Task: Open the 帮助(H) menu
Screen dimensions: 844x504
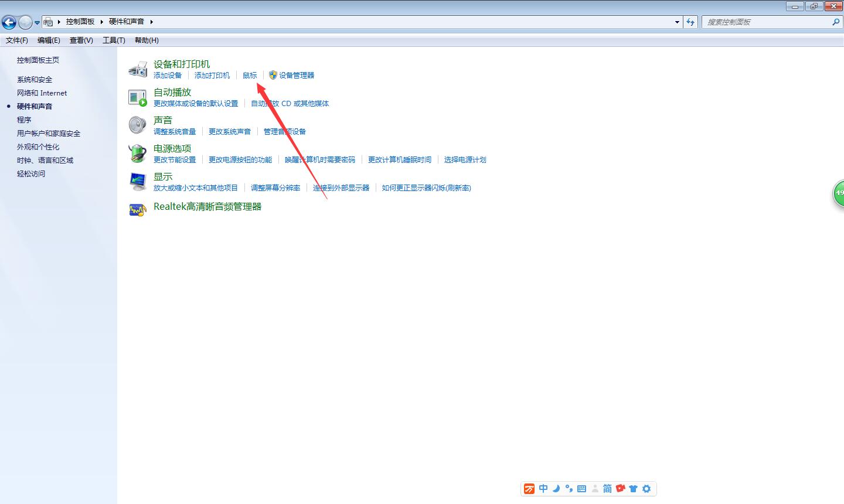Action: (147, 40)
